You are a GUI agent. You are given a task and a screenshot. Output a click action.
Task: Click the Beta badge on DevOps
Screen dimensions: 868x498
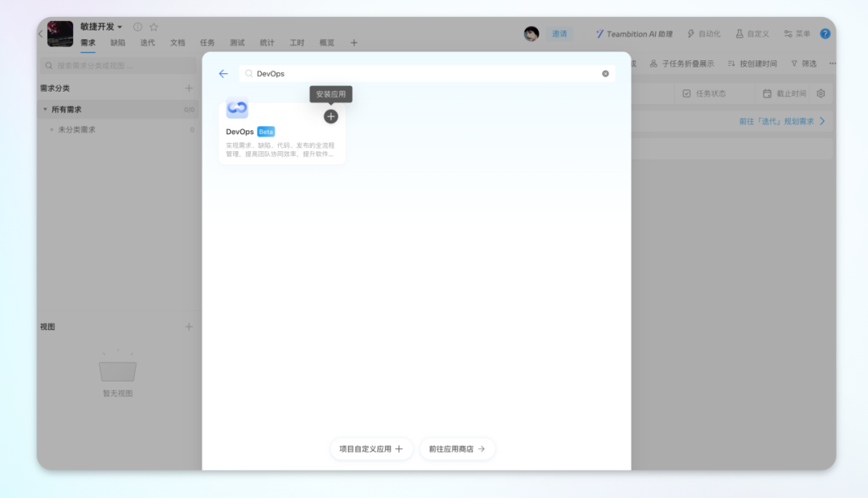point(266,132)
